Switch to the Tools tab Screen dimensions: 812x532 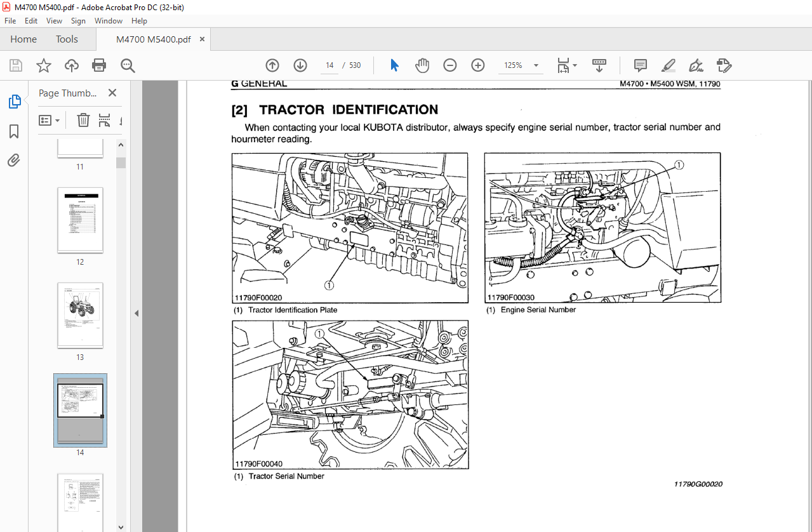click(x=67, y=39)
